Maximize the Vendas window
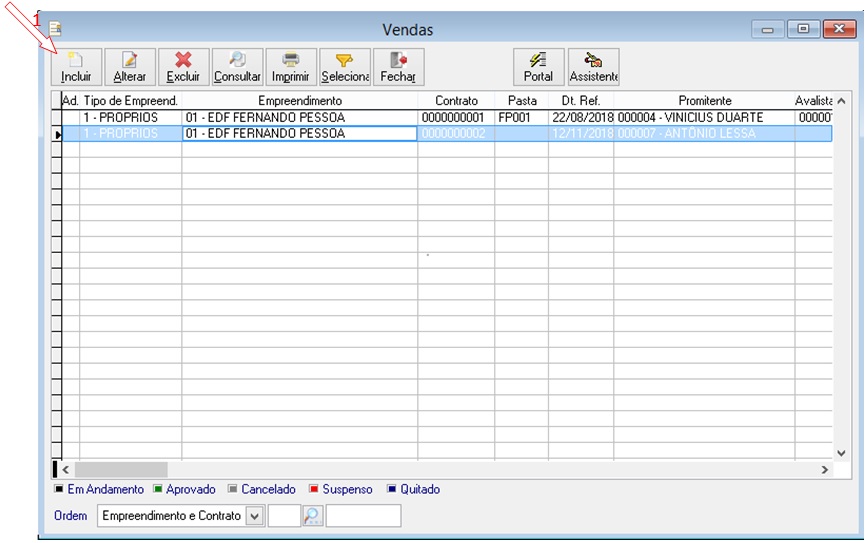867x543 pixels. (803, 29)
